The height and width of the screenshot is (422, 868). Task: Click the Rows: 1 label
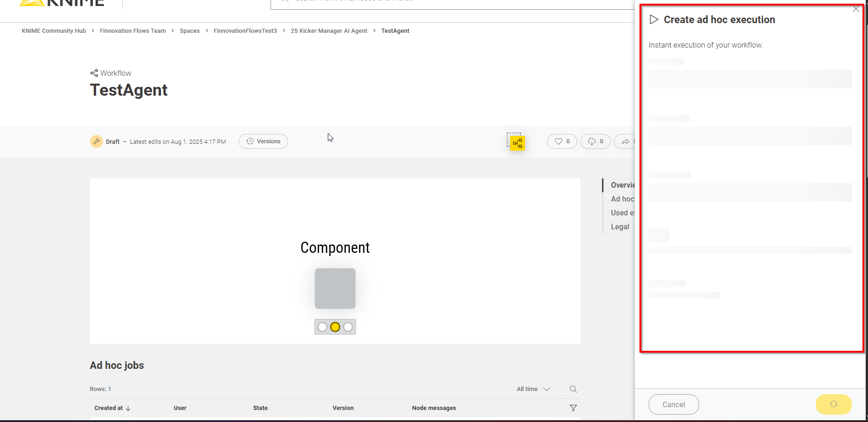(100, 389)
